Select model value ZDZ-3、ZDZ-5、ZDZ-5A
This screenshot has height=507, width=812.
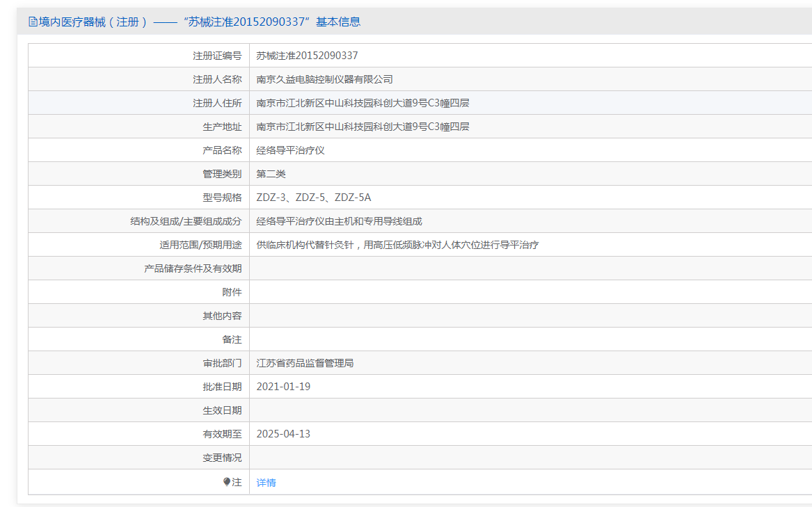314,198
